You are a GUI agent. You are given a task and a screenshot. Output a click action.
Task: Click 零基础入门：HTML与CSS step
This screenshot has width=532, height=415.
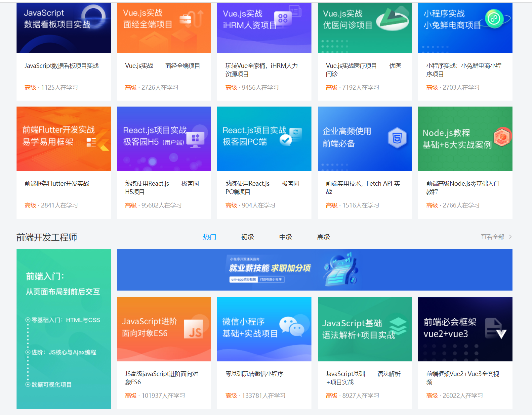[63, 320]
